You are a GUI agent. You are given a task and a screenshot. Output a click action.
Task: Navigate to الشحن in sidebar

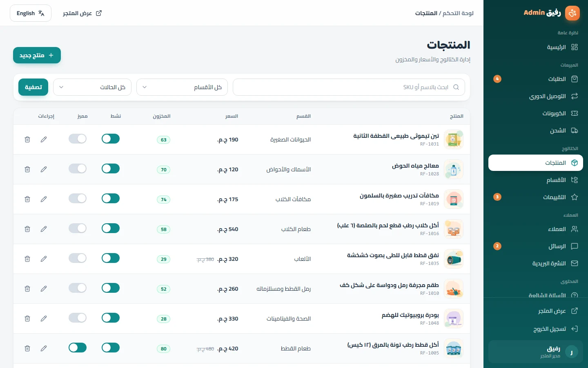(536, 130)
